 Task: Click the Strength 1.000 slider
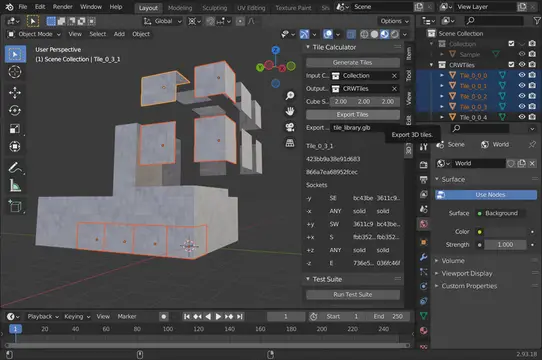(x=505, y=245)
